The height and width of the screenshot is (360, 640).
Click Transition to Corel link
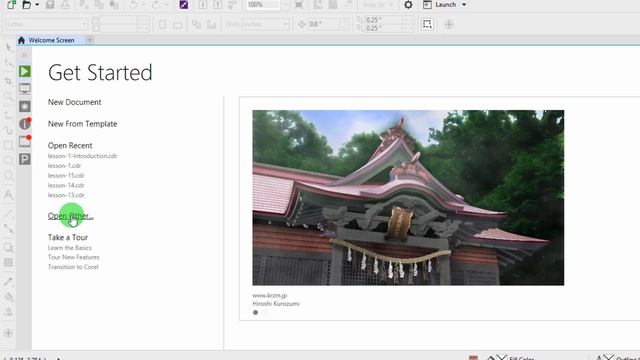(73, 267)
